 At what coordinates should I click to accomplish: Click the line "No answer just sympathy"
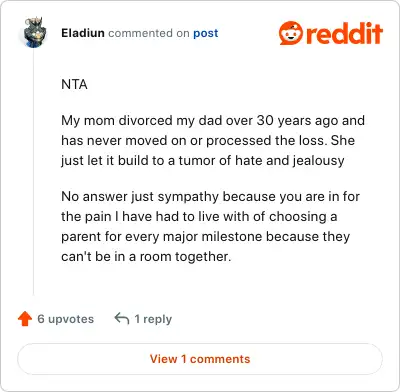211,196
